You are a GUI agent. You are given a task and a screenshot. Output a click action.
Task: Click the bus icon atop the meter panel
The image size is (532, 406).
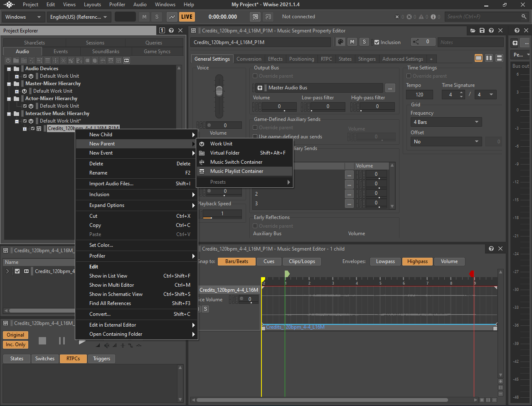515,43
